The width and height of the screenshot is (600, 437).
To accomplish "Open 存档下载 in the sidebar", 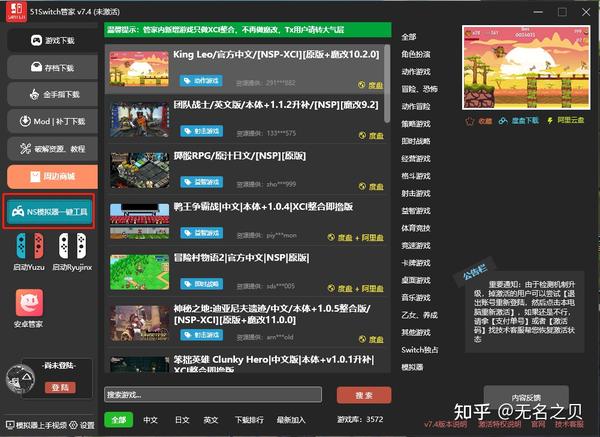I will point(52,68).
